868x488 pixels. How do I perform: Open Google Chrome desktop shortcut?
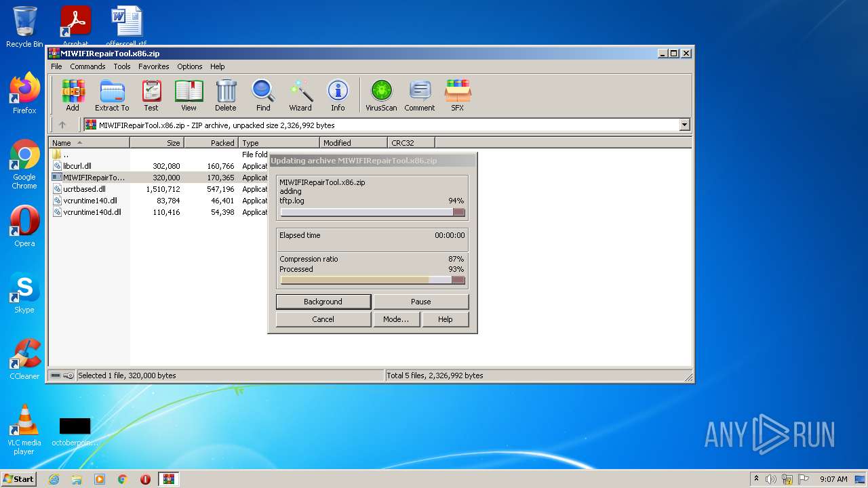[24, 165]
